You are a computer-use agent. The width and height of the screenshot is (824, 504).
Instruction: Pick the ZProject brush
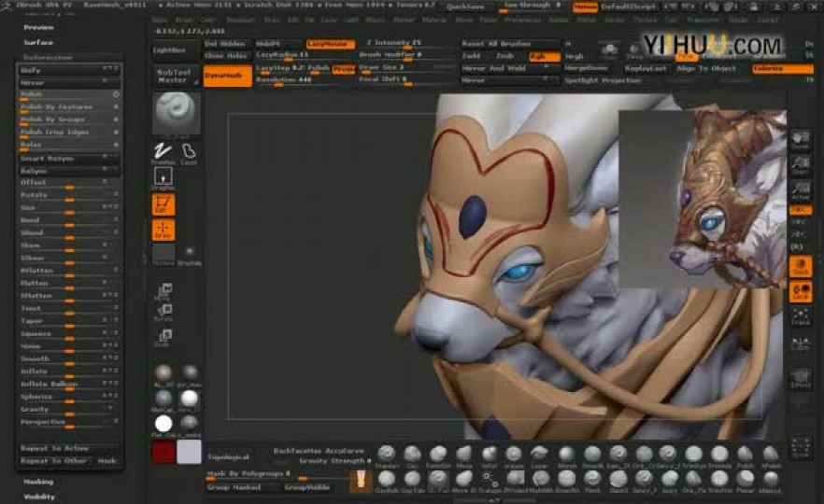coord(515,481)
